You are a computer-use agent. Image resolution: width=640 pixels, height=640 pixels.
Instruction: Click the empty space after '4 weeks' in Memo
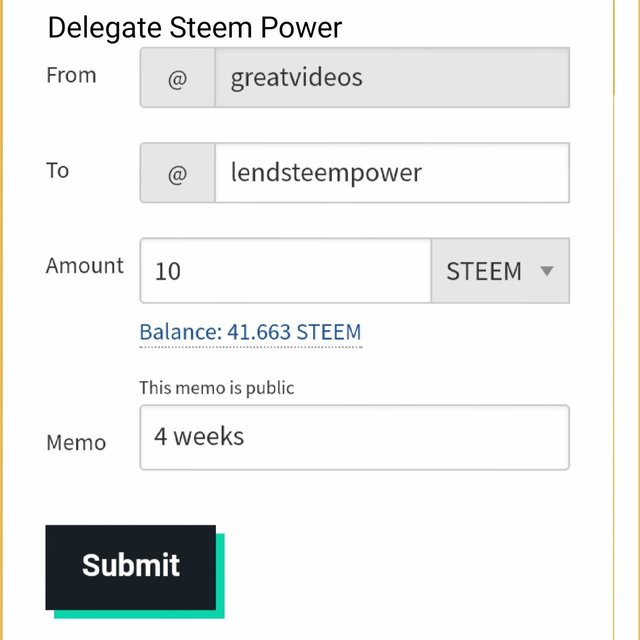[408, 438]
